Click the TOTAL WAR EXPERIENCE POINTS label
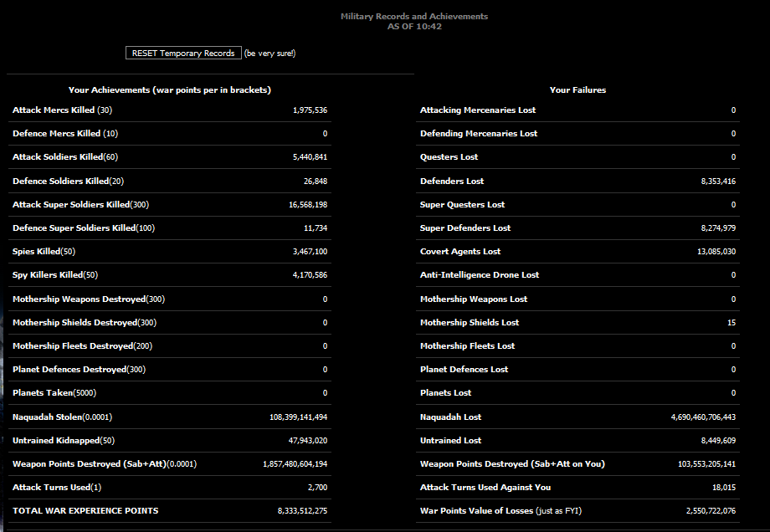 pos(85,510)
